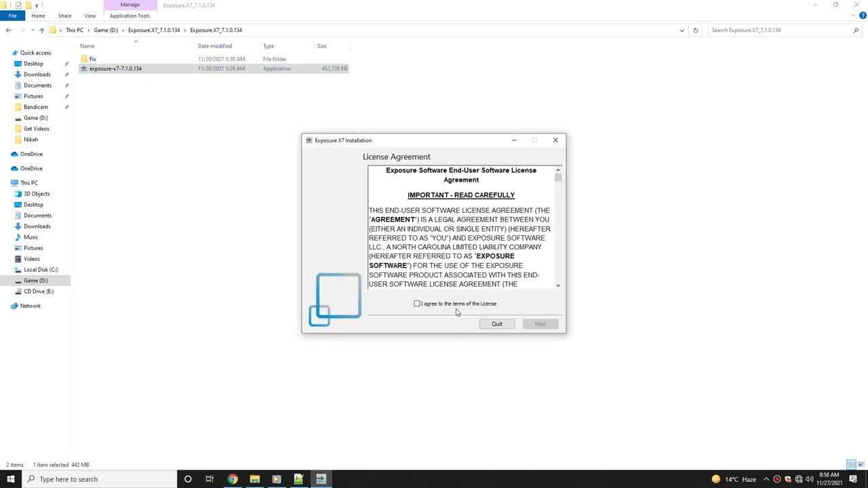Open Quick access in the sidebar
The height and width of the screenshot is (488, 868).
35,53
